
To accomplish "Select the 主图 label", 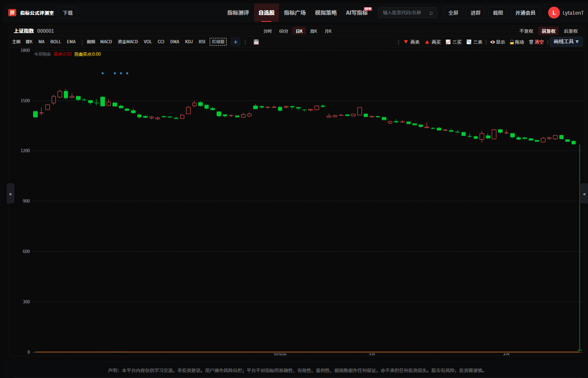I will click(16, 42).
